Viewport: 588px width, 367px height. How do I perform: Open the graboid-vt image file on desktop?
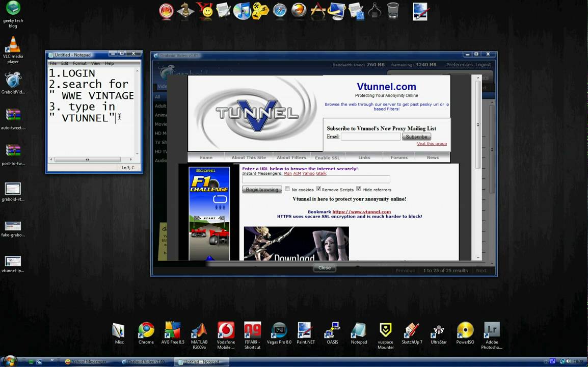[13, 191]
